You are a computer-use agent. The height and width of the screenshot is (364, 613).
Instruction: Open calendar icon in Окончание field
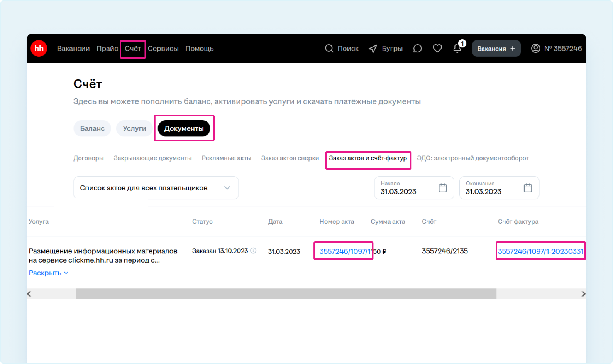(528, 188)
